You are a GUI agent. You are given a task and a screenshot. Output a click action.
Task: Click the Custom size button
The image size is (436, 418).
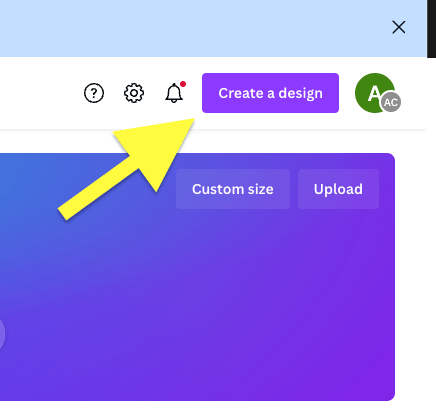coord(233,189)
